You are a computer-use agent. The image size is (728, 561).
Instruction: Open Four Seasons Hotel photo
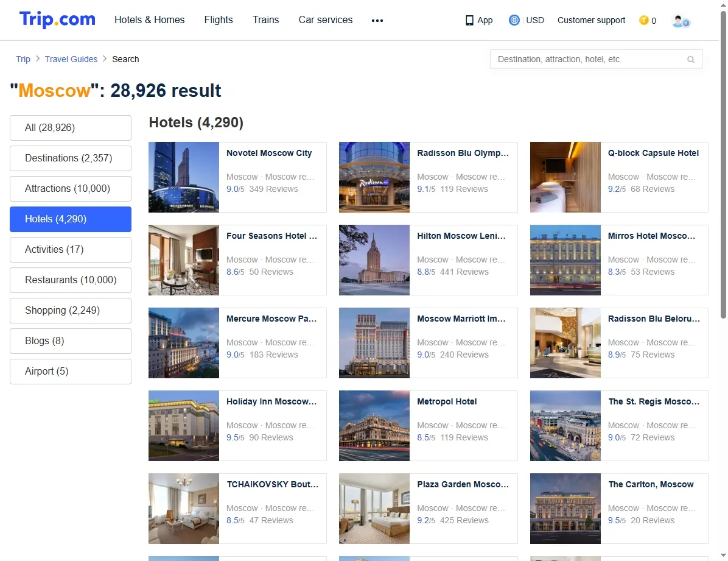click(x=184, y=260)
